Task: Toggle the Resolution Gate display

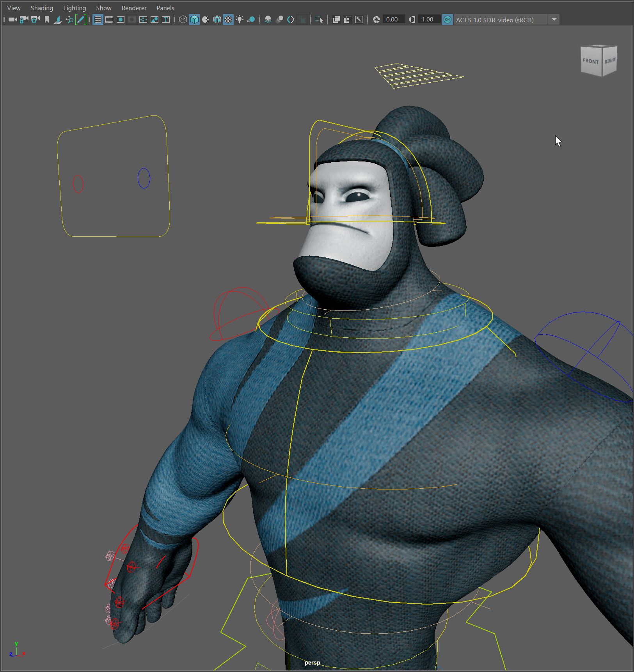Action: coord(121,20)
